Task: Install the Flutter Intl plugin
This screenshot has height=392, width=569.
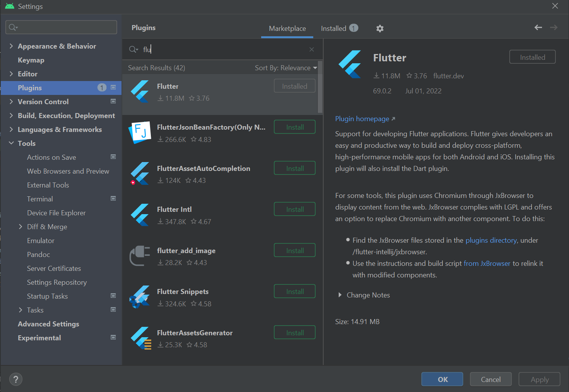Action: 294,209
